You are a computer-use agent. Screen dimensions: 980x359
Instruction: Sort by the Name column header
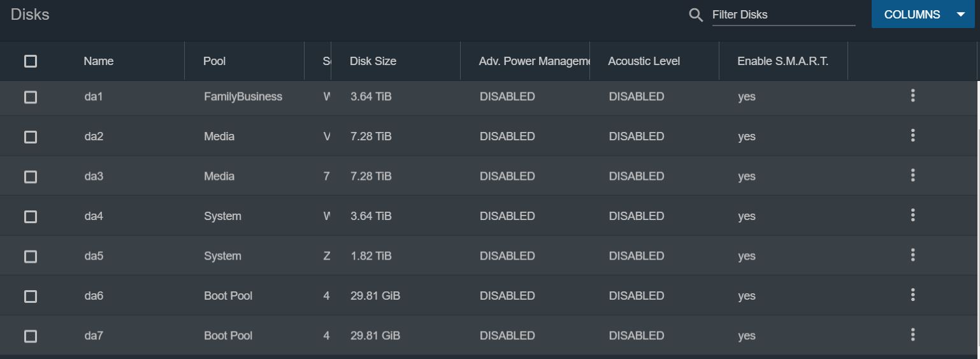tap(98, 61)
